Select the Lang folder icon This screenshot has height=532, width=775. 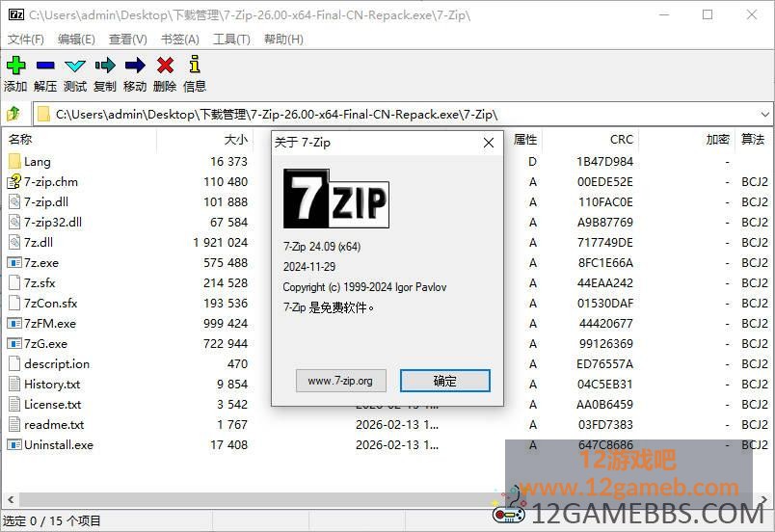point(14,161)
